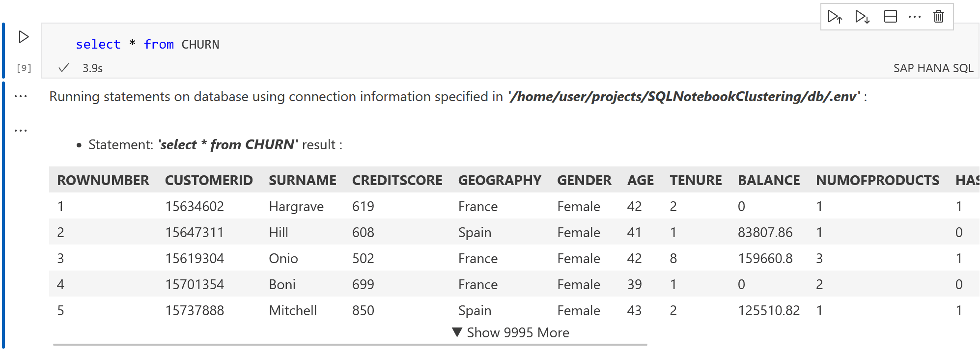Click the execution count [9] label
The width and height of the screenshot is (980, 354).
coord(24,68)
